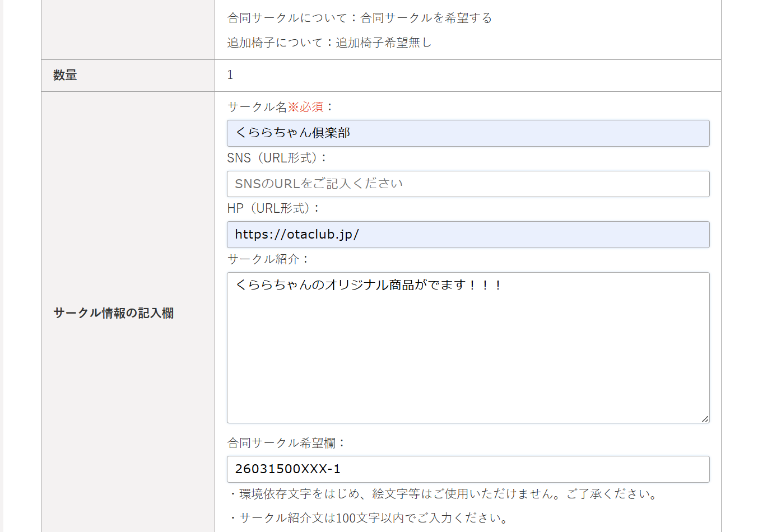Screen dimensions: 758x532
Task: Focus the SNS URL input field
Action: click(468, 184)
